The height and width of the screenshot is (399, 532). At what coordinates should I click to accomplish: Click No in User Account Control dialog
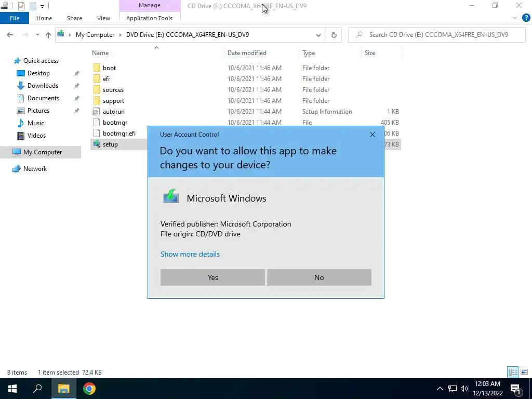[319, 277]
